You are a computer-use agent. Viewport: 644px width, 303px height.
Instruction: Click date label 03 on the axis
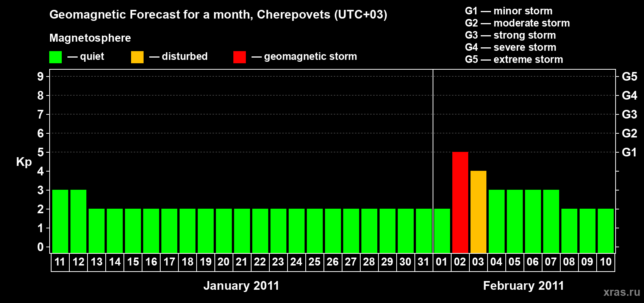pos(478,262)
